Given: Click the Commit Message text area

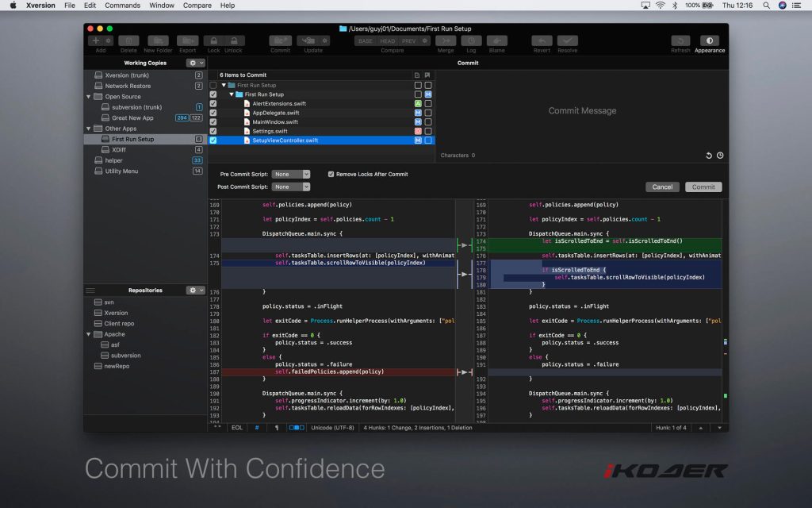Looking at the screenshot, I should [581, 111].
